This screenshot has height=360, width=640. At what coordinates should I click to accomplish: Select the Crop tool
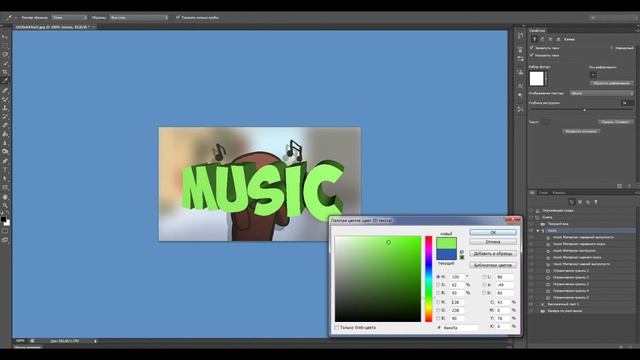pos(5,72)
